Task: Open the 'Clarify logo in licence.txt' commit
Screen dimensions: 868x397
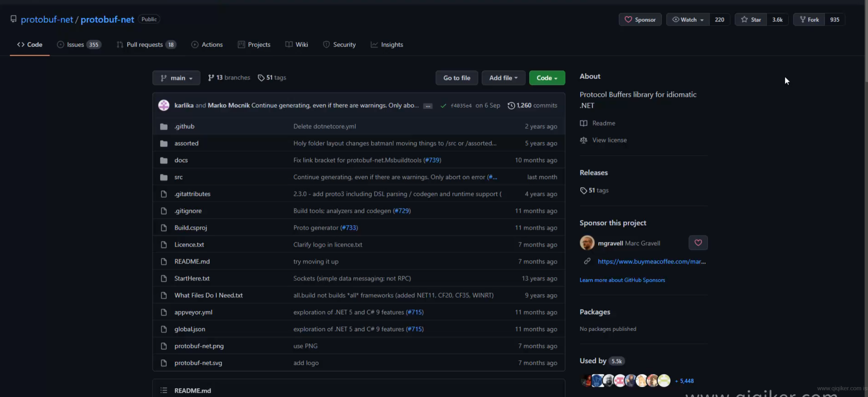Action: [x=328, y=245]
